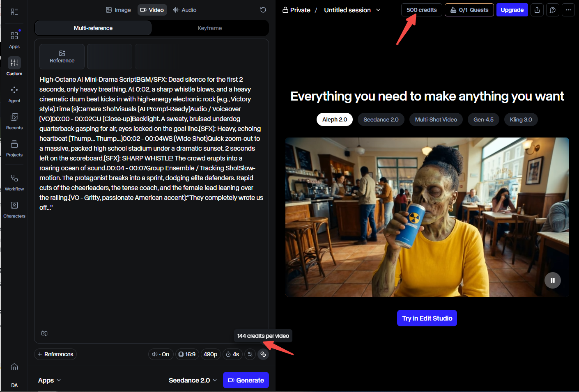Screen dimensions: 579x392
Task: Click the Reference upload slot
Action: click(x=62, y=57)
